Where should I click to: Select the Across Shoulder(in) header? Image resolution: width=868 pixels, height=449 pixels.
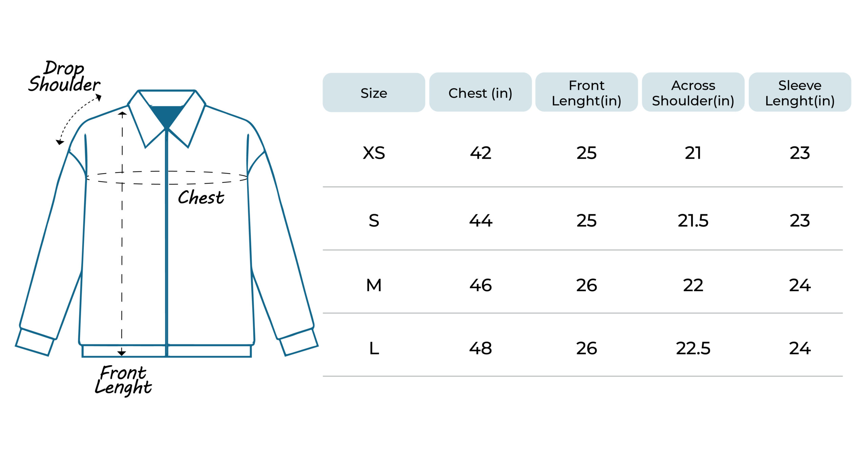(693, 92)
